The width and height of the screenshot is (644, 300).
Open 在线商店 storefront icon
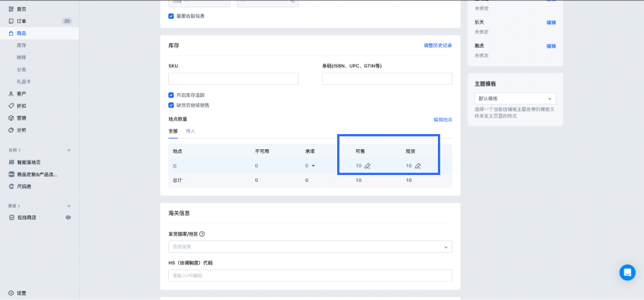tap(11, 217)
